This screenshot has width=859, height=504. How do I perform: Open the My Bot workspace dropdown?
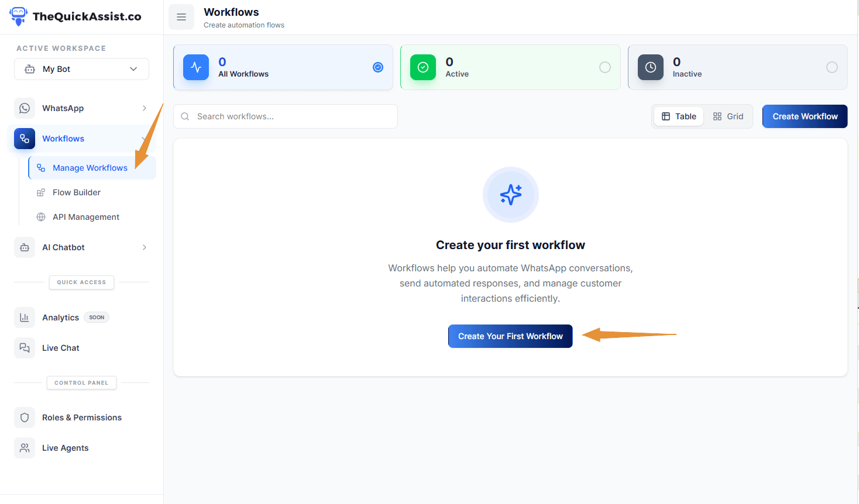(x=81, y=68)
